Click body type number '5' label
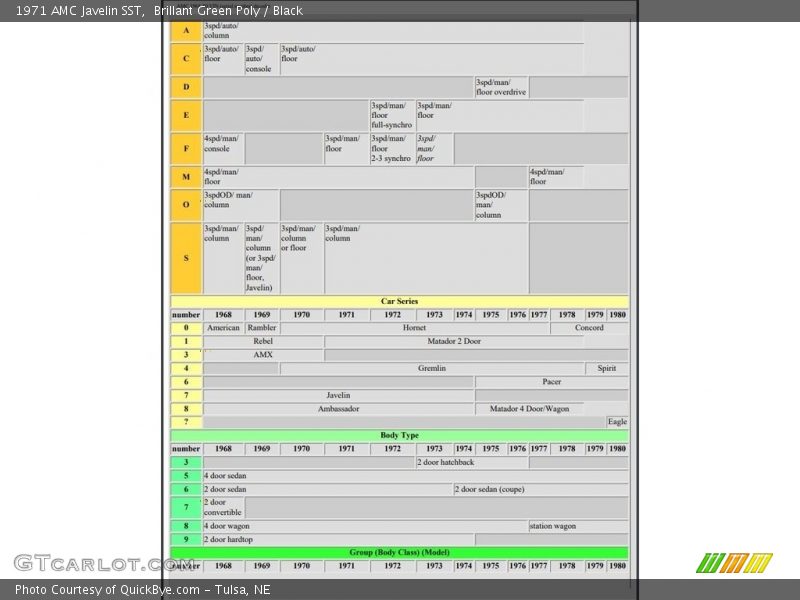800x600 pixels. 186,476
